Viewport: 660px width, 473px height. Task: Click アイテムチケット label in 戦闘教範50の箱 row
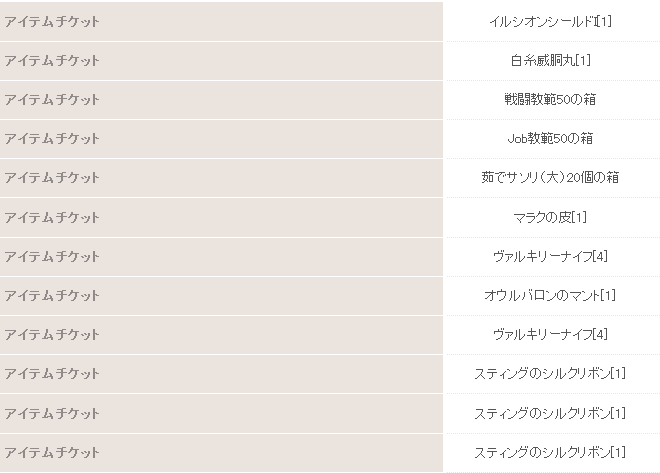coord(52,99)
